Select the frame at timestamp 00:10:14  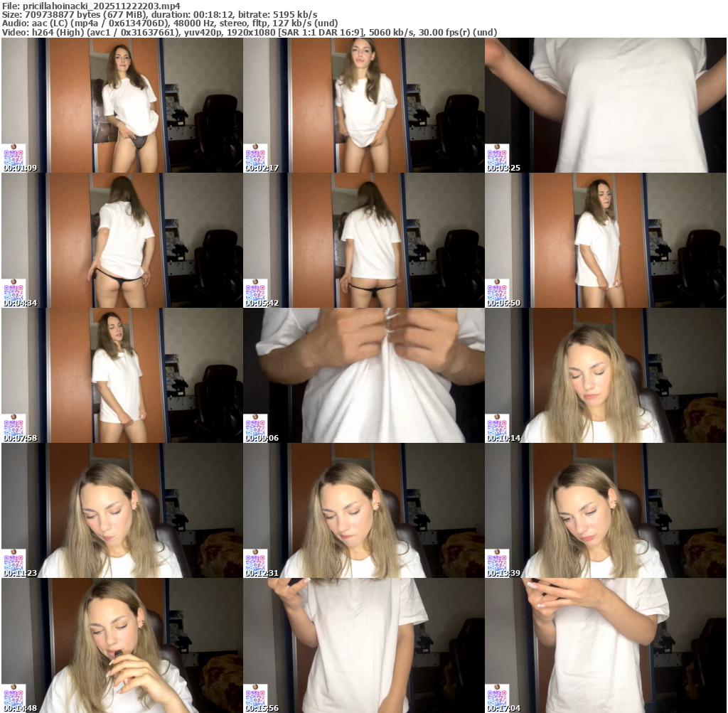click(x=605, y=375)
